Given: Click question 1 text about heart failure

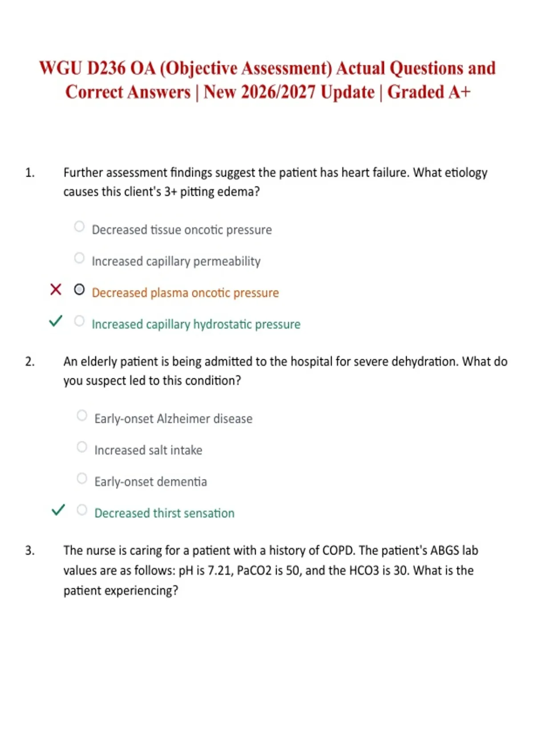Looking at the screenshot, I should coord(275,182).
